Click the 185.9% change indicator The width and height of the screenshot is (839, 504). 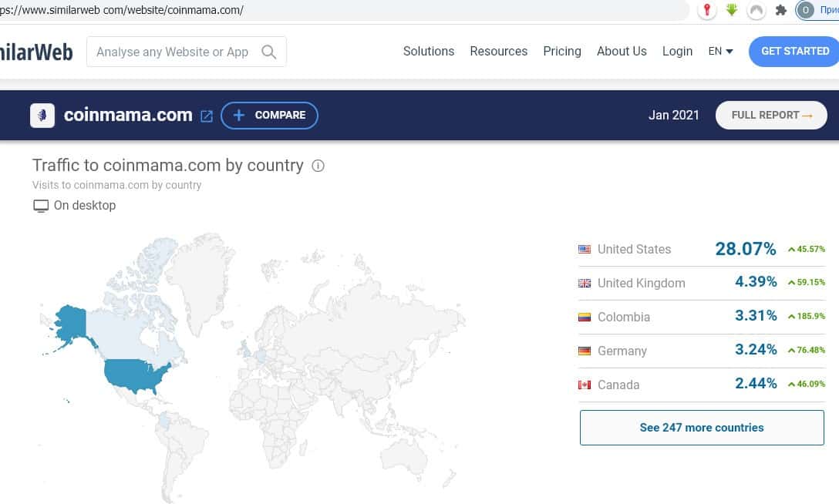[807, 317]
